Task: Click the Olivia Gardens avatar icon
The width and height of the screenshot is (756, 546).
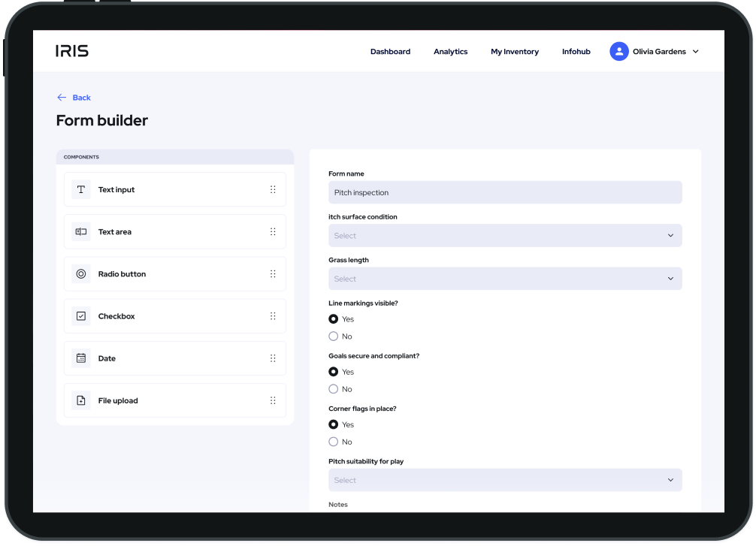Action: pyautogui.click(x=618, y=51)
